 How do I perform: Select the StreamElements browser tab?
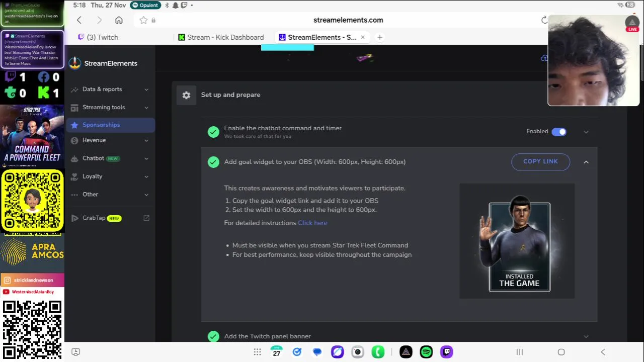click(322, 37)
